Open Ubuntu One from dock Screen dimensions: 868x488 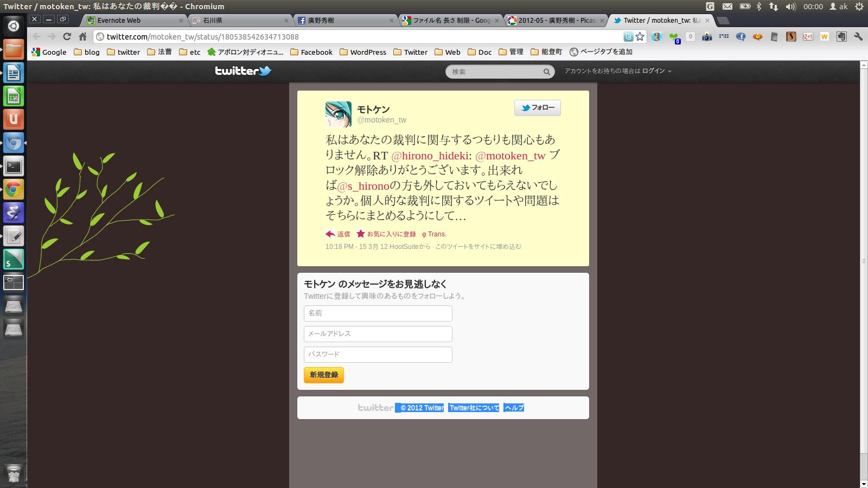(14, 119)
